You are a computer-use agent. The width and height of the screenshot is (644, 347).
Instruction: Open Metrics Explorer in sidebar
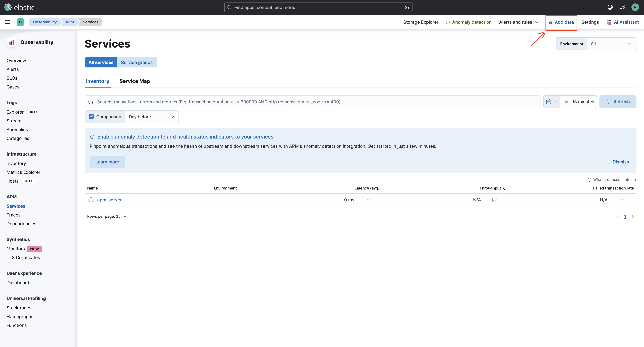(x=23, y=172)
